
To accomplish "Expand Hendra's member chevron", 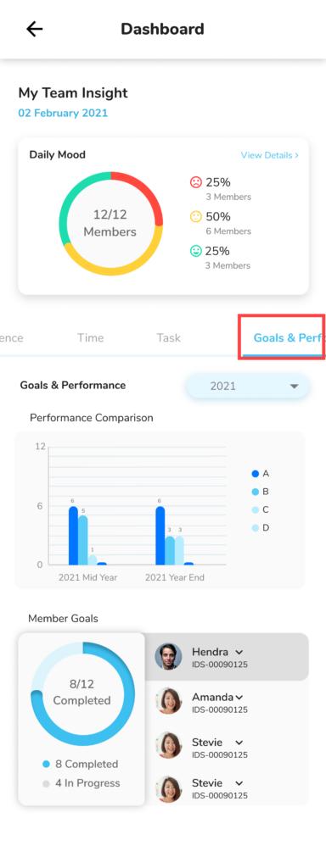I will point(239,652).
